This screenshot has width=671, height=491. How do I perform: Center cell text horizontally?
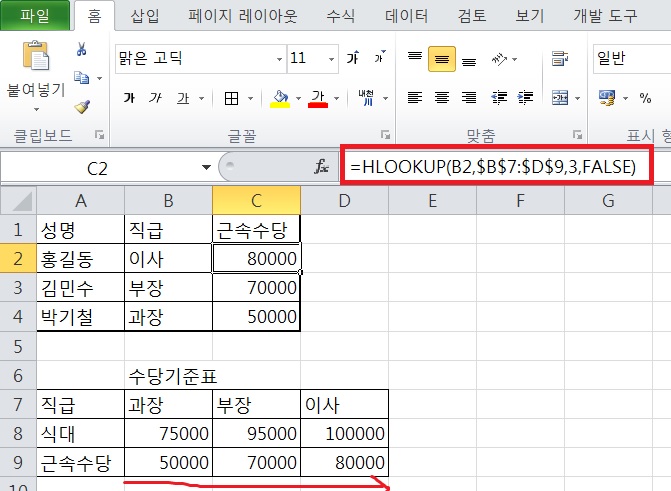click(442, 98)
